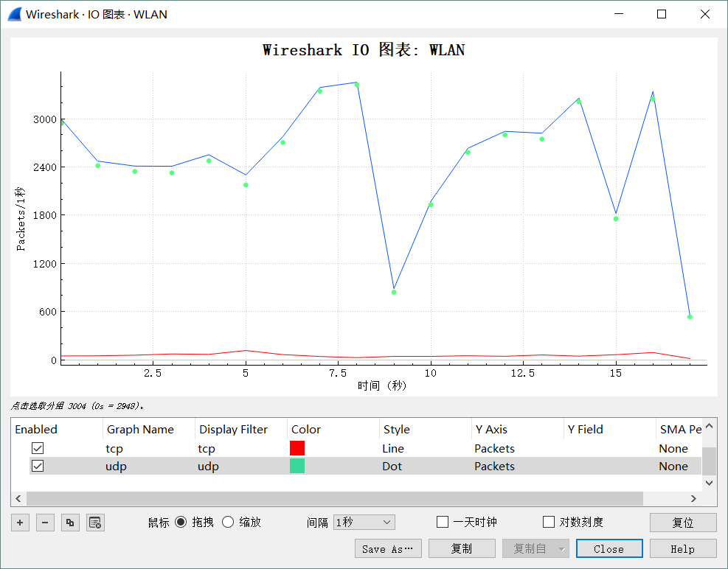Click the Dot style cell of udp
The image size is (728, 569).
(426, 466)
